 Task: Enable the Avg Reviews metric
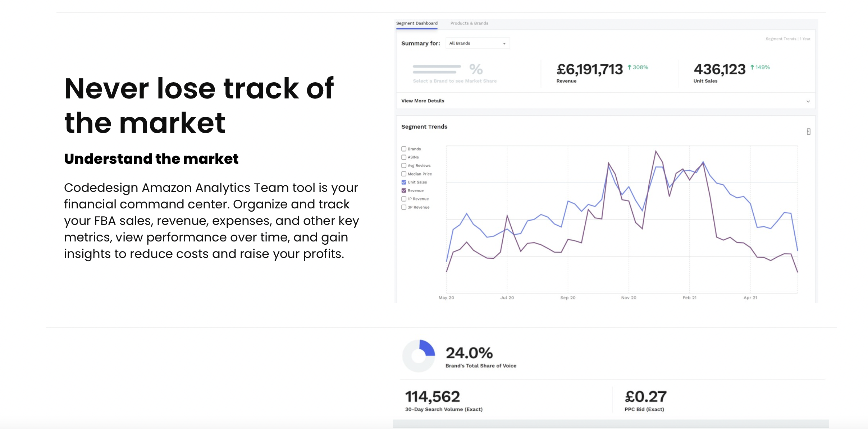pyautogui.click(x=403, y=165)
